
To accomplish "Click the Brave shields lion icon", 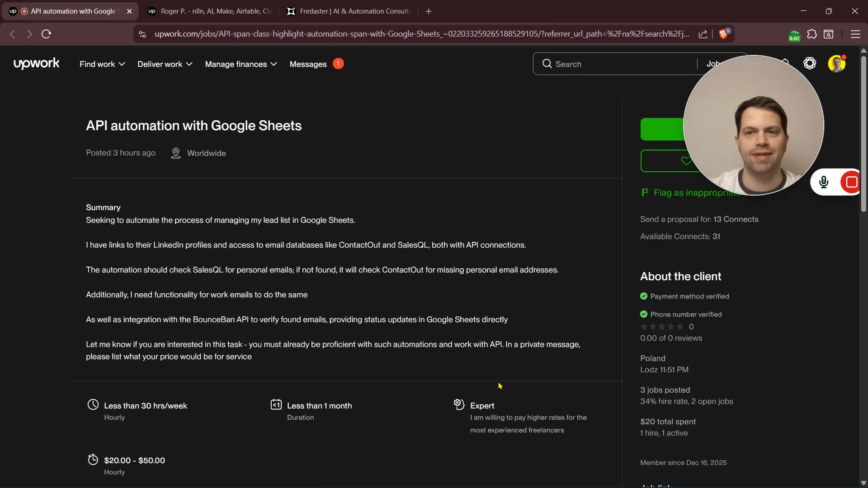I will (x=723, y=34).
